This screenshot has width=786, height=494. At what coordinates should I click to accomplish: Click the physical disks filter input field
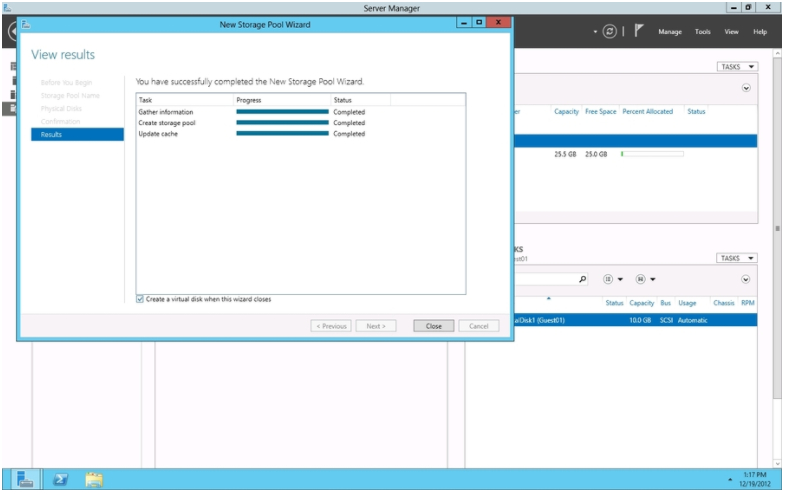coord(545,279)
